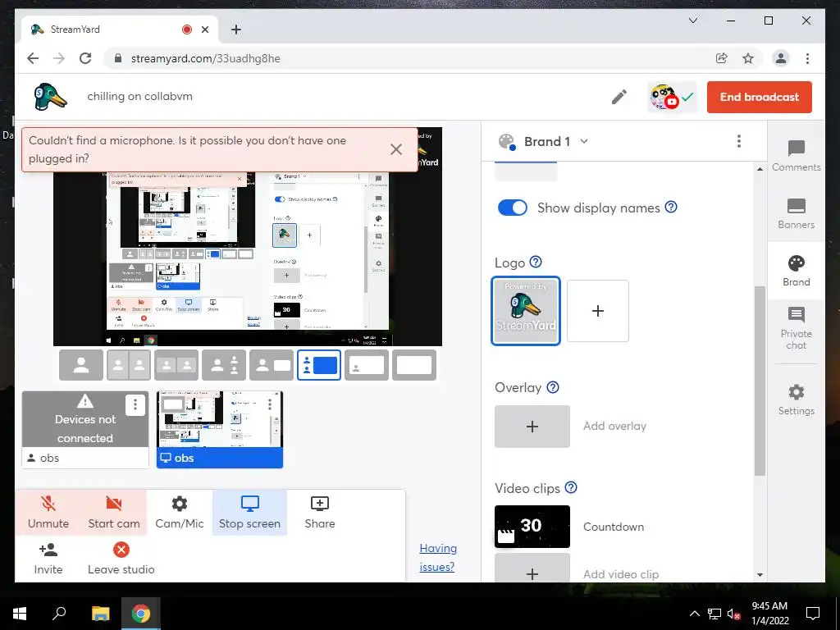Click the address bar URL
The image size is (840, 630).
point(206,58)
